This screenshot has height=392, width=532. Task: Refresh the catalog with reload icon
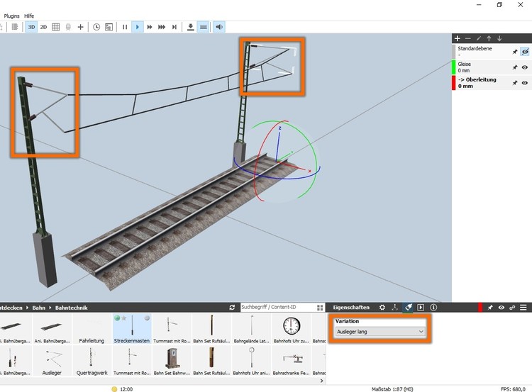[x=232, y=308]
